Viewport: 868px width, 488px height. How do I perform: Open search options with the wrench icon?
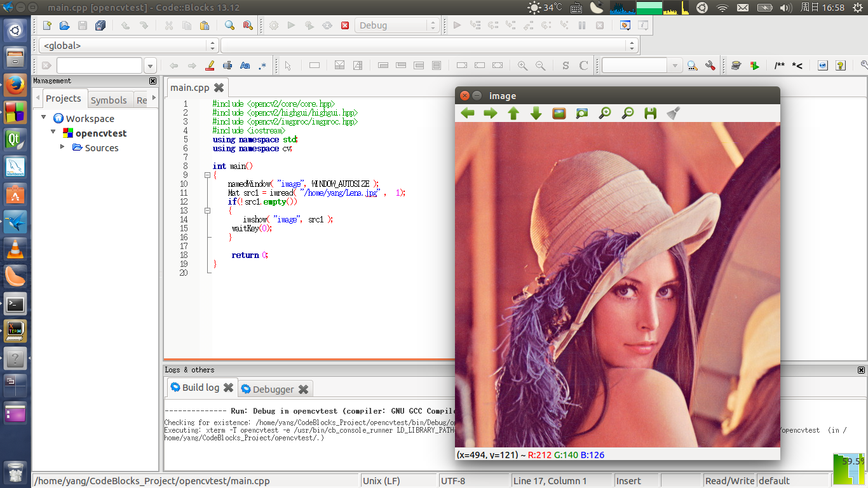(710, 65)
